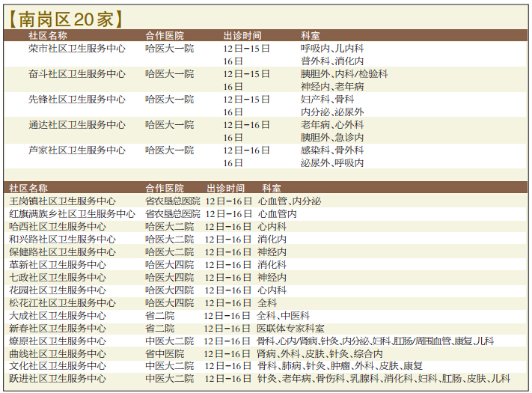Click 省农垦总医院 in 王岗镇 row
Screen dimensions: 532x393
pyautogui.click(x=173, y=201)
